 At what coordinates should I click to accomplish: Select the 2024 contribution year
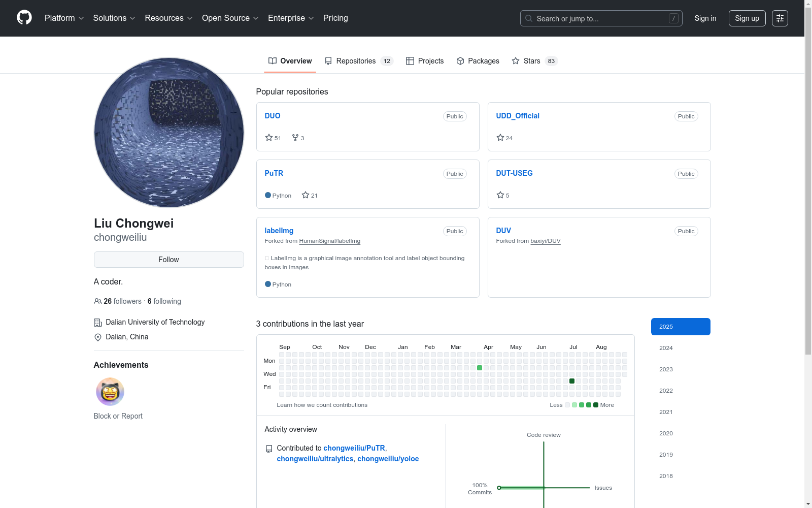coord(681,348)
